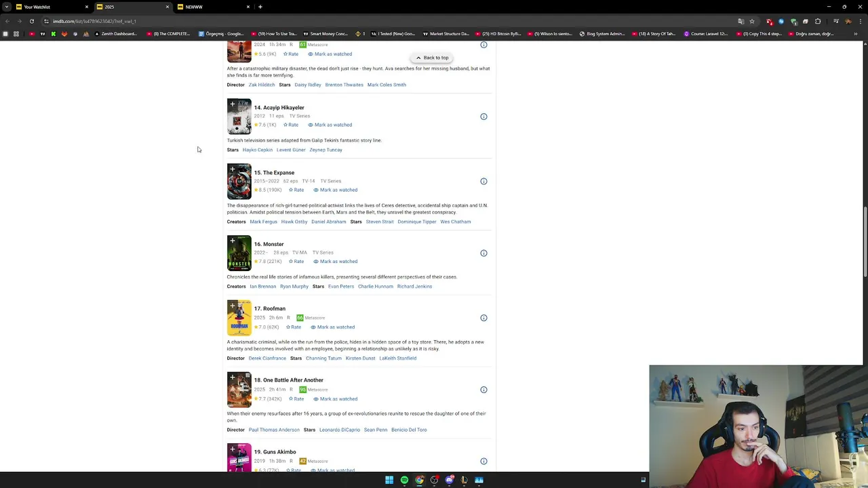Open Kirsten Dunst's page
Viewport: 868px width, 488px height.
[x=360, y=359]
